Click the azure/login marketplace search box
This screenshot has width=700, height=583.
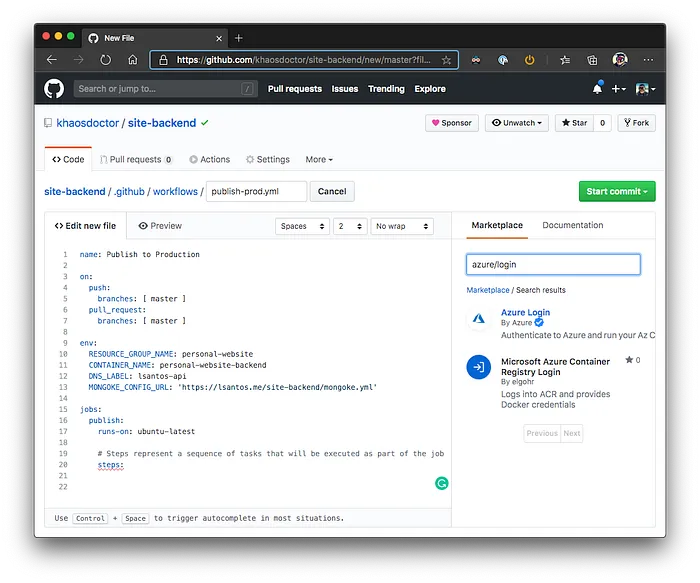(x=553, y=264)
